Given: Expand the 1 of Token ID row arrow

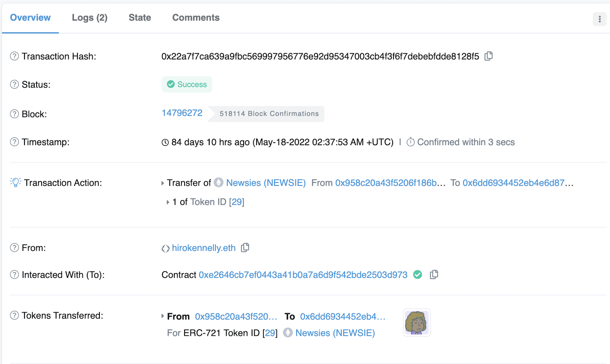Looking at the screenshot, I should click(x=168, y=202).
